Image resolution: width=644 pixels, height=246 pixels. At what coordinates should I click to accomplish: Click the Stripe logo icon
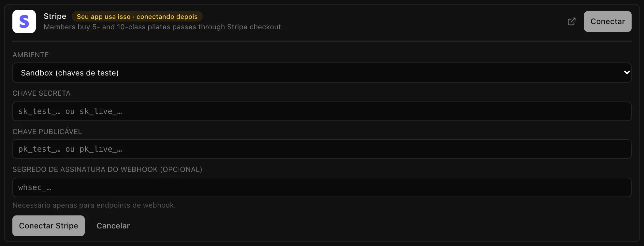tap(24, 21)
